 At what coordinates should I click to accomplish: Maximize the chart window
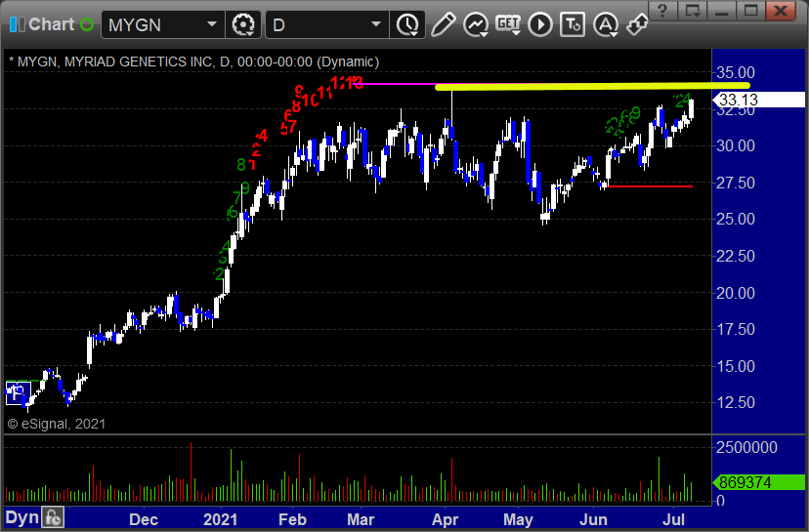[750, 11]
